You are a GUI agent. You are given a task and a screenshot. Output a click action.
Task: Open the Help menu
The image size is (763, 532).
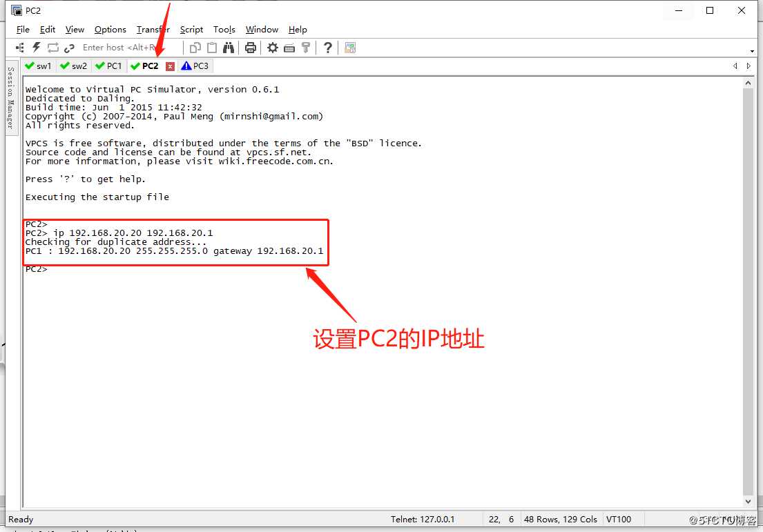point(298,30)
